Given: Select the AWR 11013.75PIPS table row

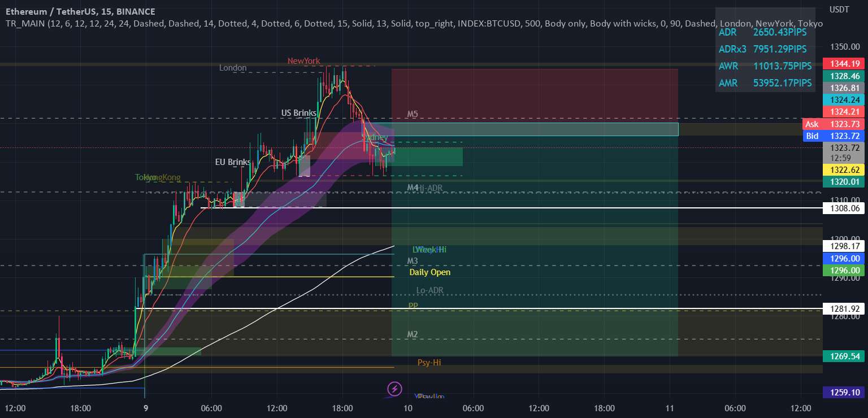Looking at the screenshot, I should click(x=765, y=66).
